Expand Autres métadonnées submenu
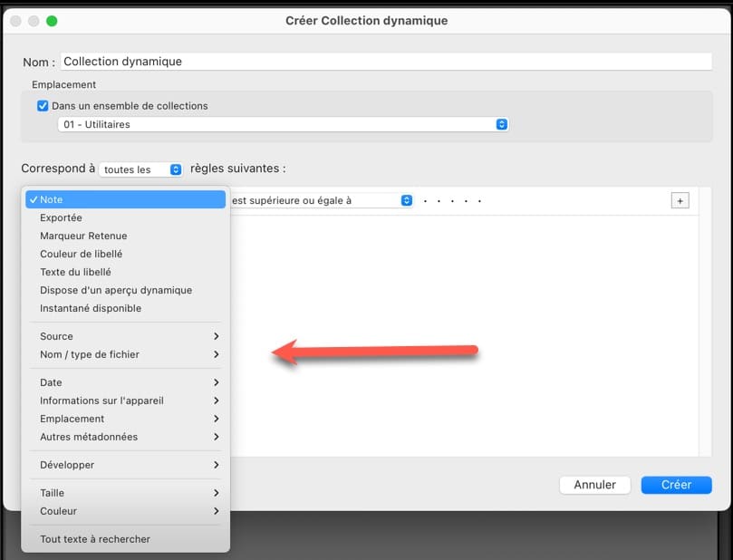The width and height of the screenshot is (733, 560). point(125,437)
